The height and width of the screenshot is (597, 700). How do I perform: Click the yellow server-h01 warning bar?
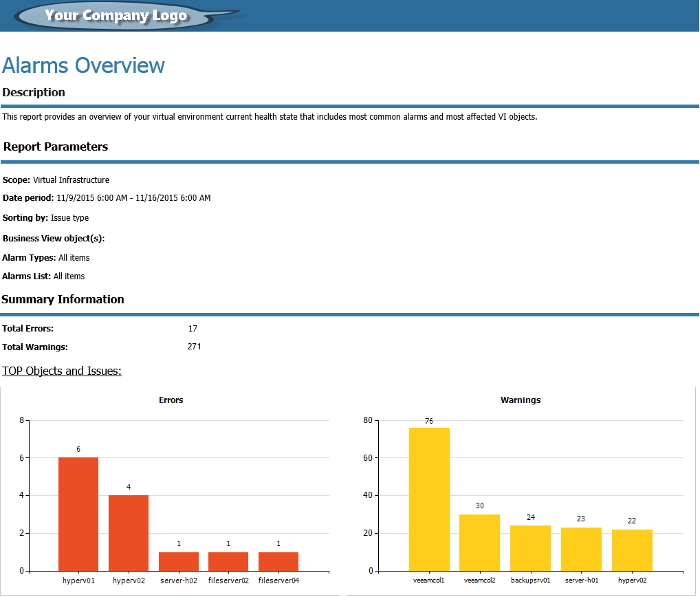point(581,550)
